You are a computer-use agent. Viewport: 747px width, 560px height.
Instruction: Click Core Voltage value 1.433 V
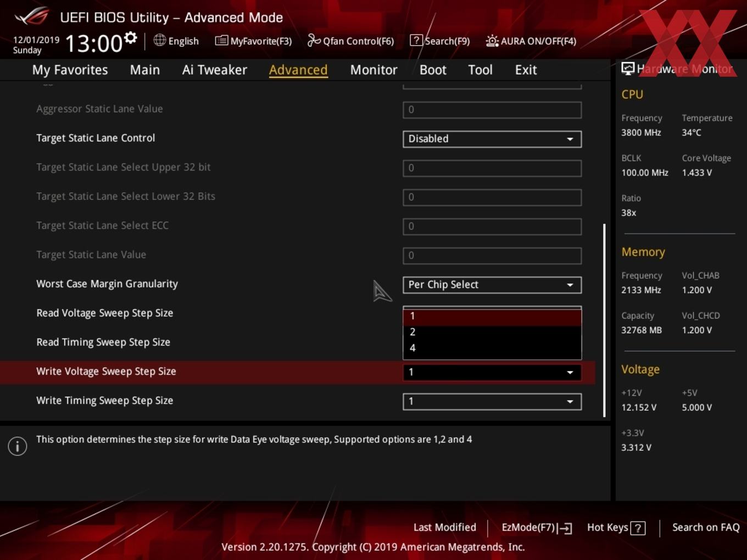pyautogui.click(x=696, y=172)
